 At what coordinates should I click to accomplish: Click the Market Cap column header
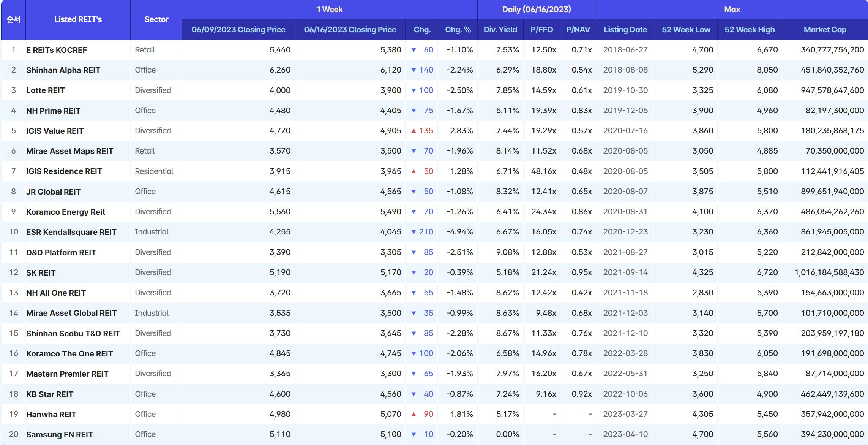pyautogui.click(x=825, y=30)
